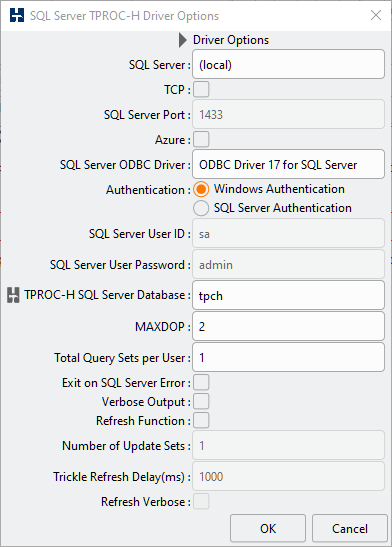The image size is (392, 547).
Task: Click the SQL Server field containing (local)
Action: pyautogui.click(x=288, y=64)
